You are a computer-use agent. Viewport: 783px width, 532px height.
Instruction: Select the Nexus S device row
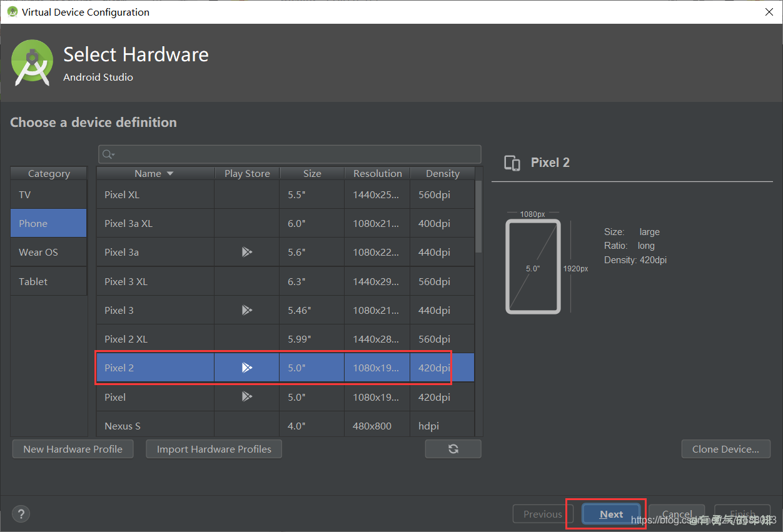(285, 426)
